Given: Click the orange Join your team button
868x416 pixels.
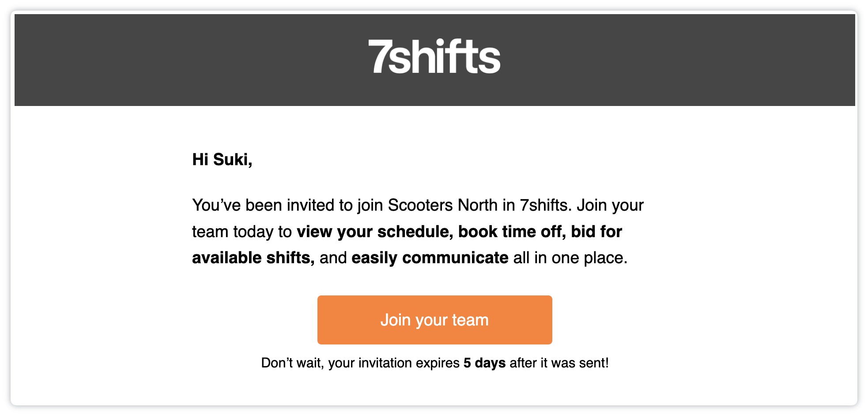Looking at the screenshot, I should [434, 320].
